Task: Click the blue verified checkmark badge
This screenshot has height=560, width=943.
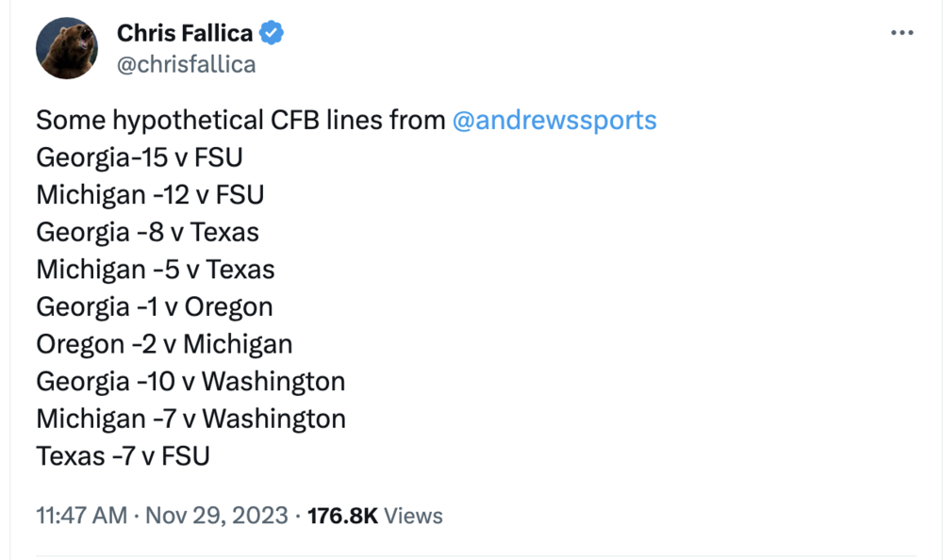Action: point(273,33)
